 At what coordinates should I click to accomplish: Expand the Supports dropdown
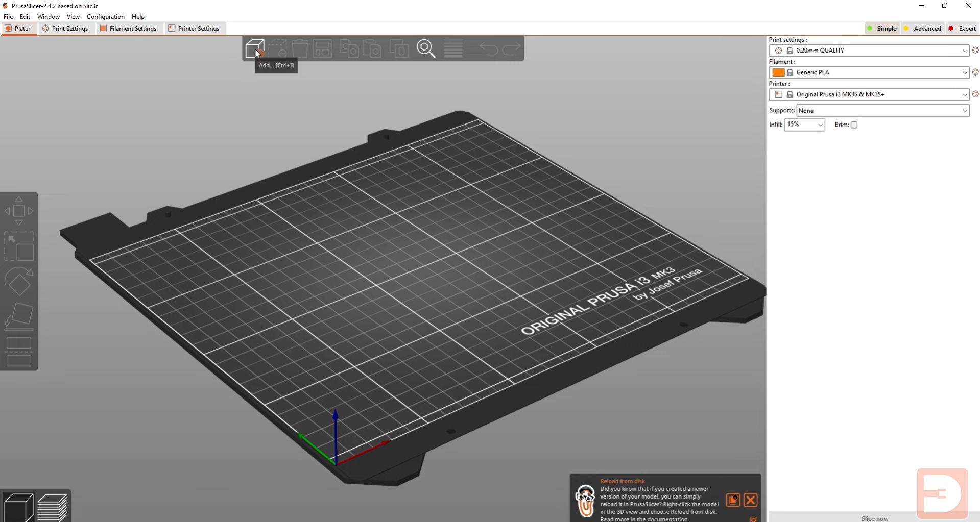[882, 111]
